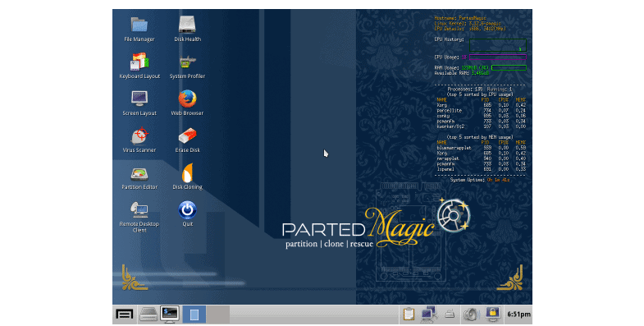The height and width of the screenshot is (326, 644).
Task: Click the 'kworker/0:2' process row
Action: (481, 126)
